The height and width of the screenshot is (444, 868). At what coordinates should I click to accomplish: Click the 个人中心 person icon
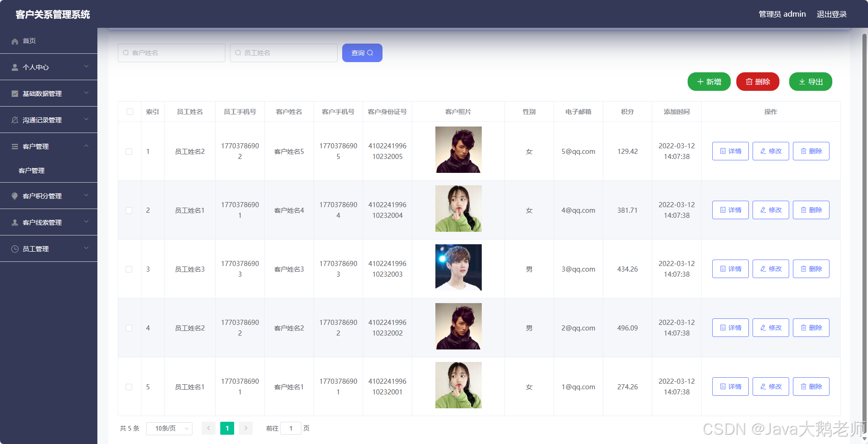(x=15, y=67)
